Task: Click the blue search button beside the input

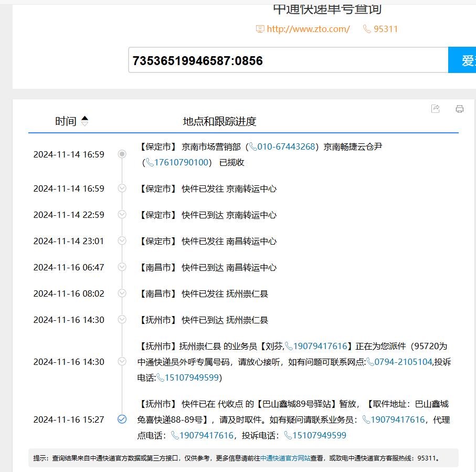Action: (462, 60)
